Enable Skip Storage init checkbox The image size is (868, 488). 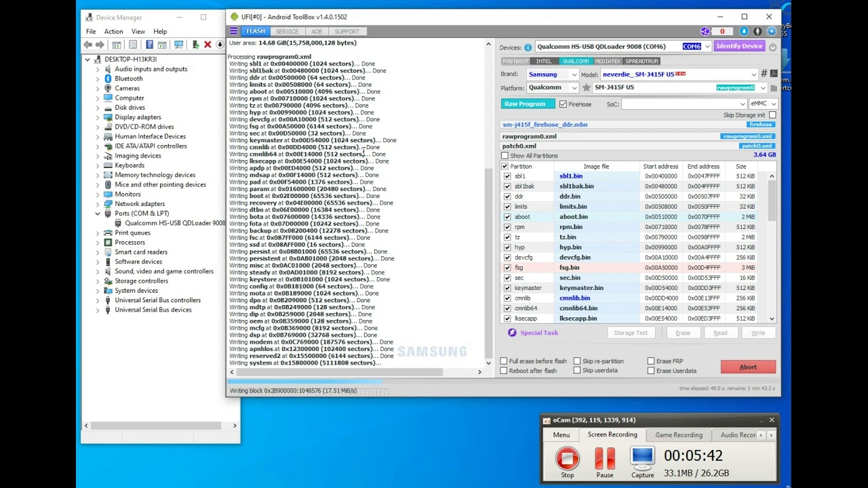[x=772, y=115]
